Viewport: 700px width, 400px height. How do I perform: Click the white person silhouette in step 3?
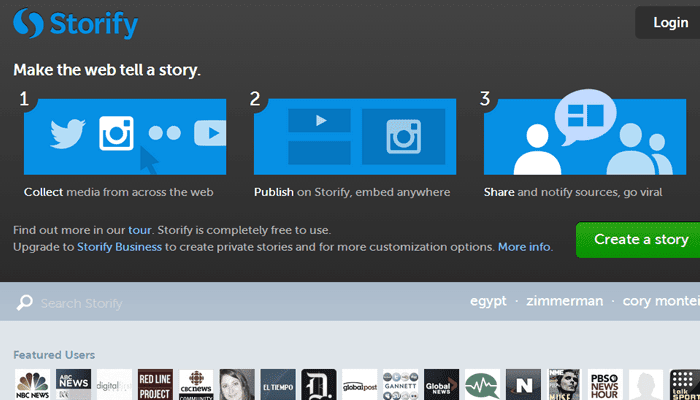click(x=537, y=150)
